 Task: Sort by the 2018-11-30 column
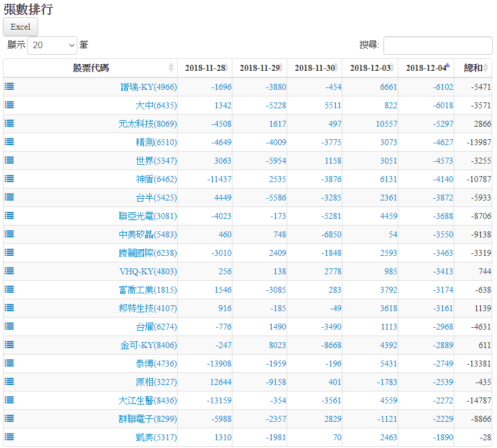click(x=314, y=68)
